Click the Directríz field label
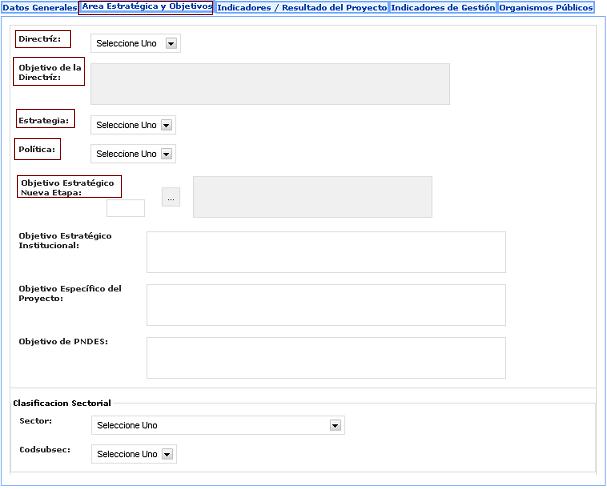This screenshot has height=489, width=607. (x=40, y=39)
